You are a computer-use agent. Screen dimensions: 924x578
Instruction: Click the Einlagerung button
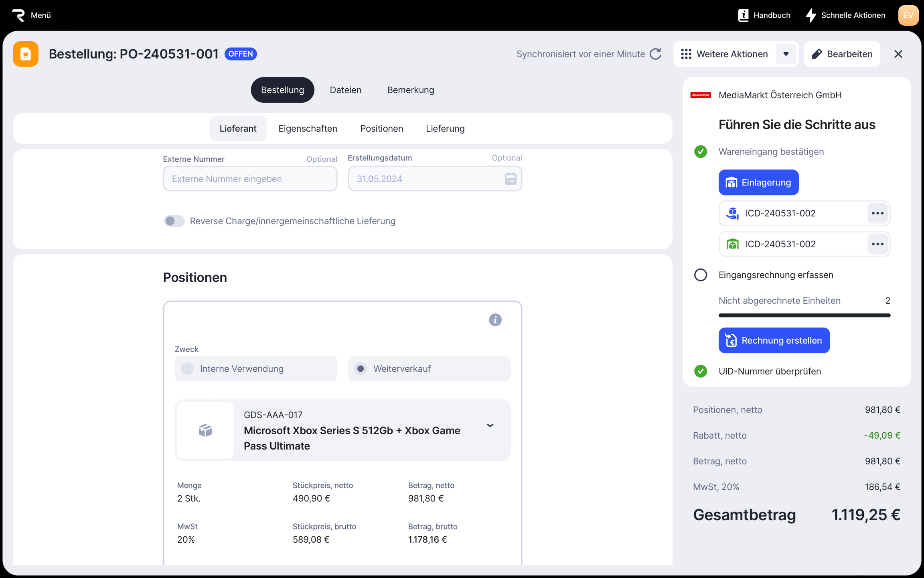(758, 182)
